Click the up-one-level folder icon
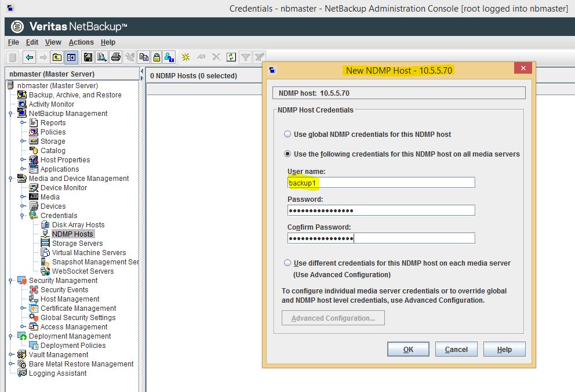Viewport: 575px width, 392px height. 57,57
